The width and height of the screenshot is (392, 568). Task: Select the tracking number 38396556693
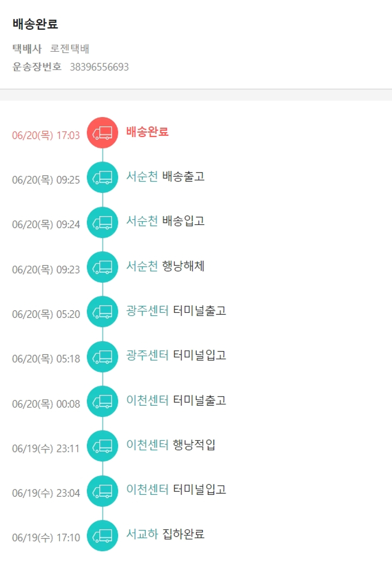pyautogui.click(x=99, y=67)
